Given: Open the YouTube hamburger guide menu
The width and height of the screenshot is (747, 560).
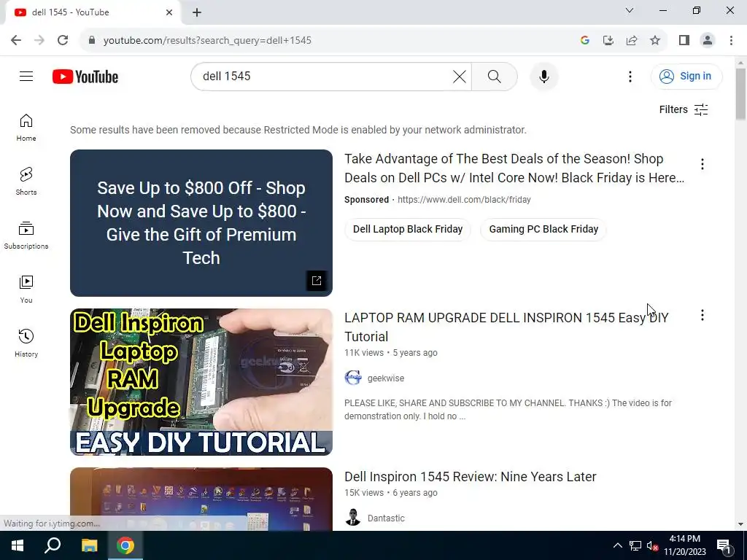Looking at the screenshot, I should point(26,76).
